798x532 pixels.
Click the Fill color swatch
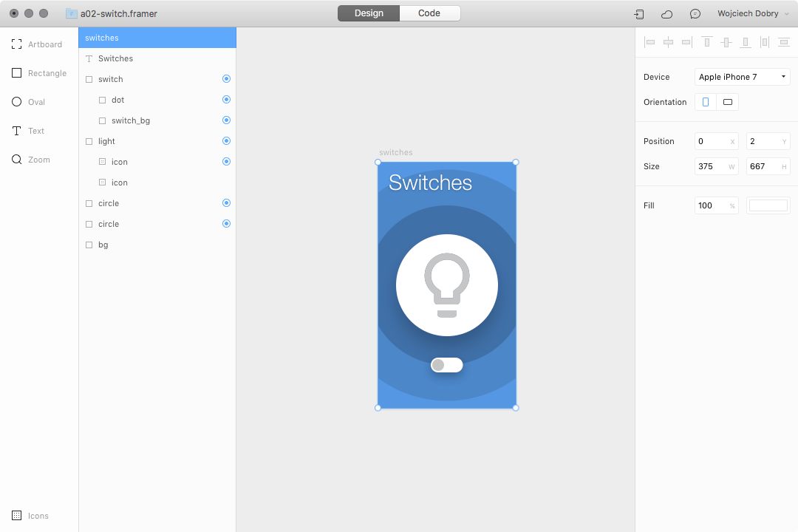click(768, 205)
